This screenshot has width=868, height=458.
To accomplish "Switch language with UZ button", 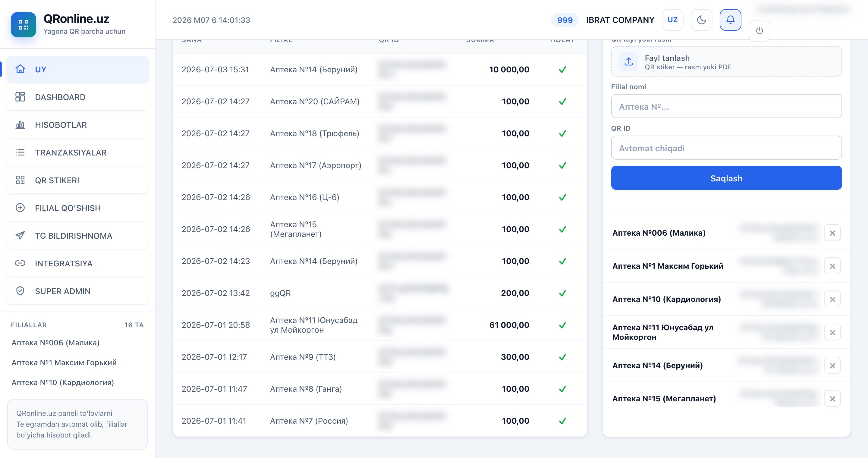I will tap(672, 20).
